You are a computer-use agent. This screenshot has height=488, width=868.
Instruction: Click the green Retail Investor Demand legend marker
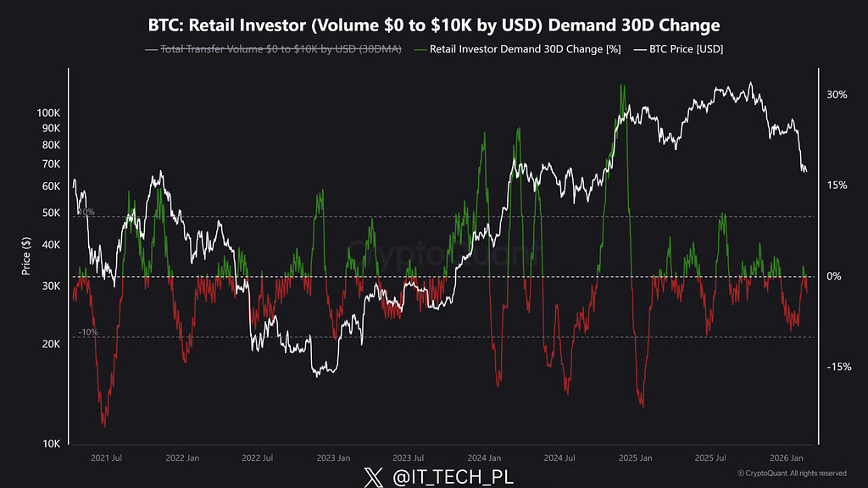coord(421,49)
